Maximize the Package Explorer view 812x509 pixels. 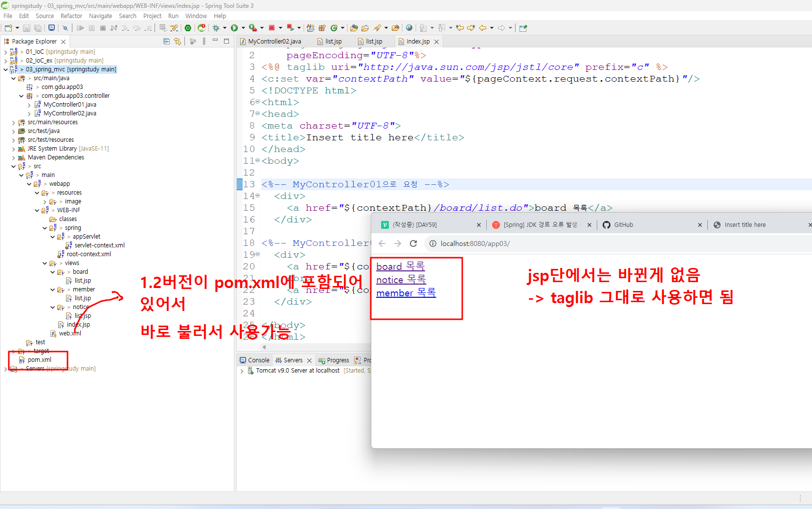click(x=226, y=41)
